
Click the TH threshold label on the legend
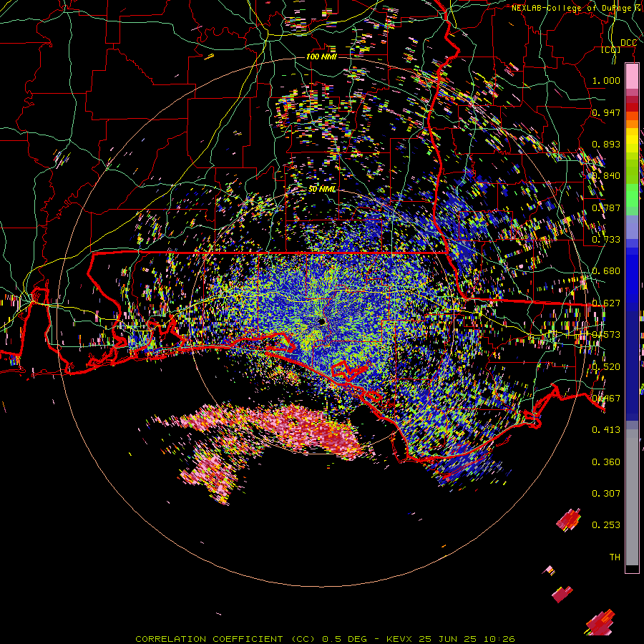coord(615,557)
